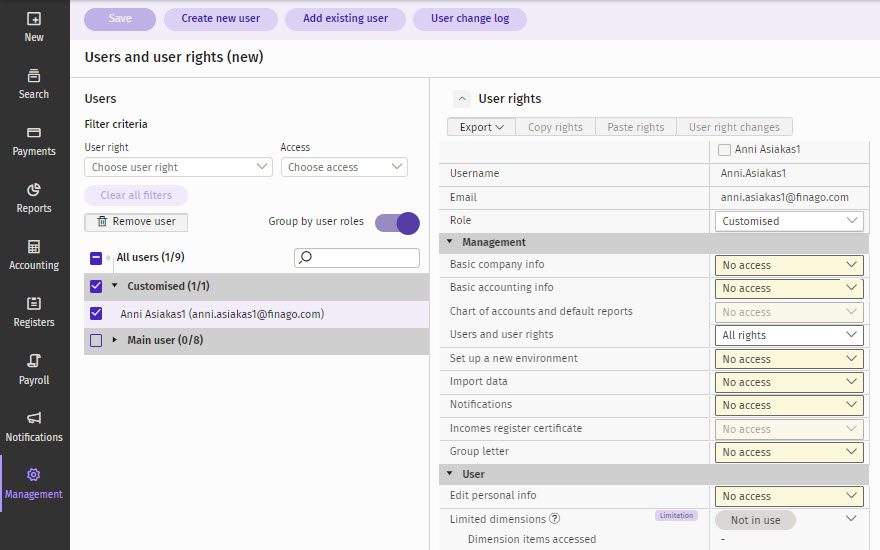Image resolution: width=880 pixels, height=550 pixels.
Task: Click the Dimension items accessed label
Action: 532,539
